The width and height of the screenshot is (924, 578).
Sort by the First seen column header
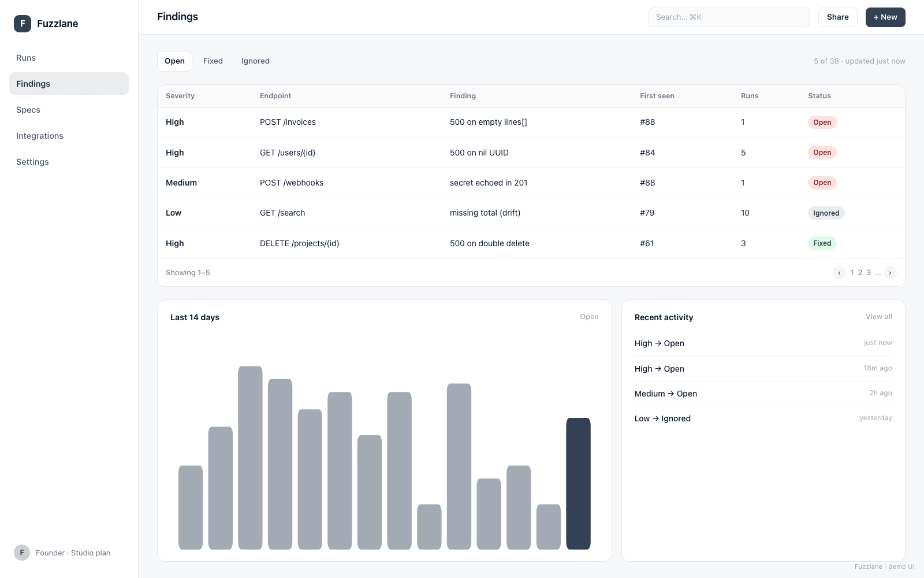(657, 96)
